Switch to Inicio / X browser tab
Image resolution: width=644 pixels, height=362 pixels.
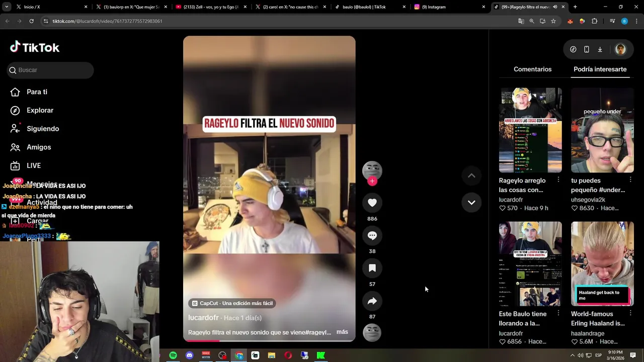point(46,7)
